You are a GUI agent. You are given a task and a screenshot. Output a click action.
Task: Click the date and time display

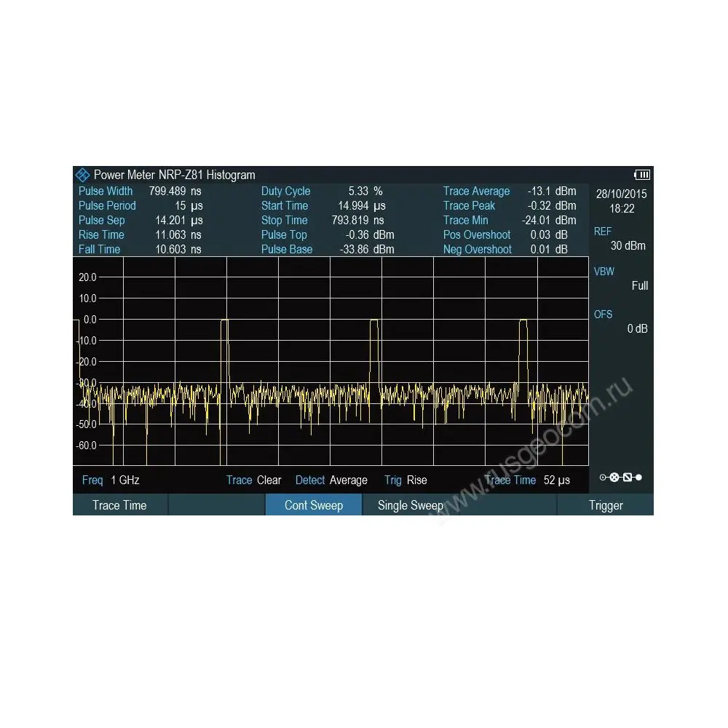point(621,202)
